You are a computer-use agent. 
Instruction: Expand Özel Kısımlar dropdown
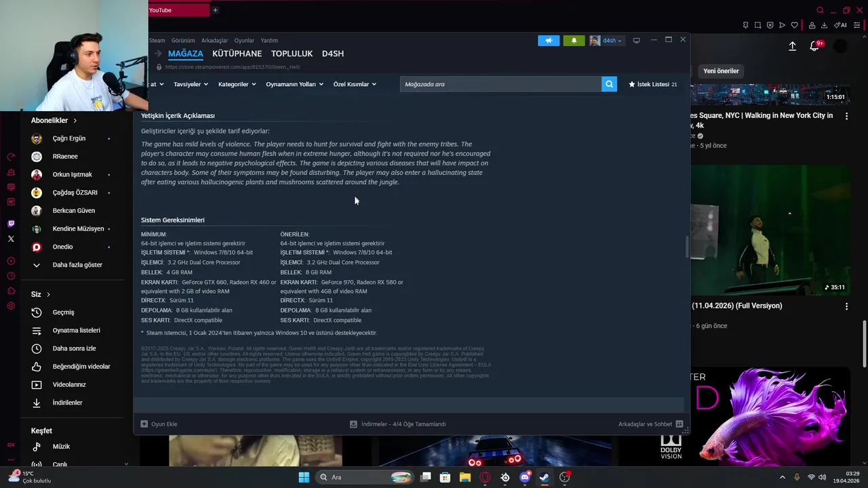coord(355,84)
